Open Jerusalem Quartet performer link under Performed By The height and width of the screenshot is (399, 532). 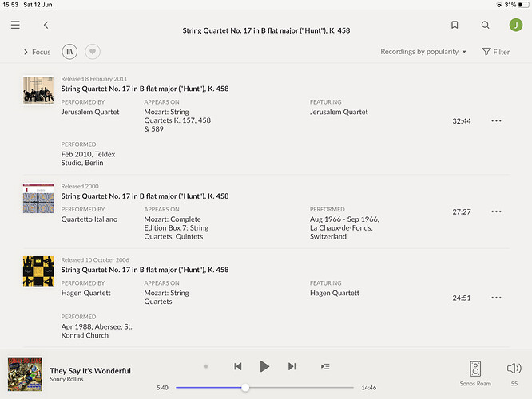tap(90, 112)
